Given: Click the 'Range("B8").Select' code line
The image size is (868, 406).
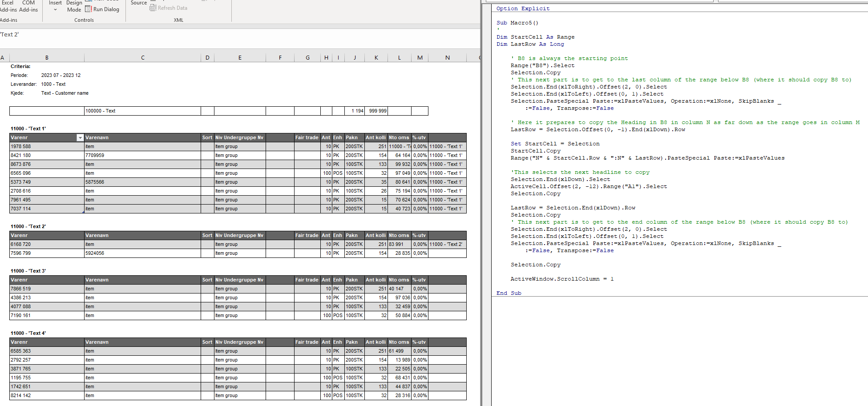Looking at the screenshot, I should point(542,65).
